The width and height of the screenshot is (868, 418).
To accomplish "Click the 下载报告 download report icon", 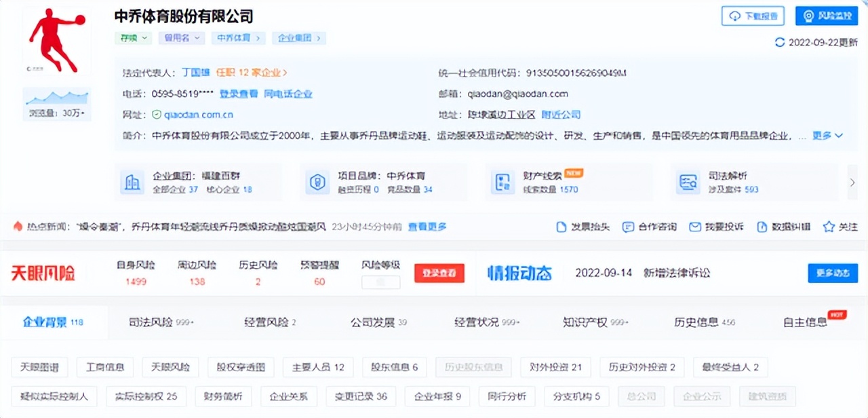I will point(753,16).
